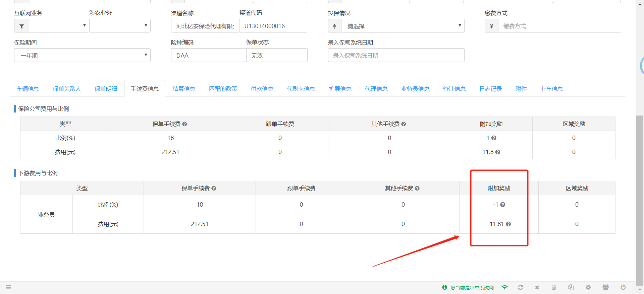
Task: Click the 险种编码 field showing DAA
Action: (208, 55)
